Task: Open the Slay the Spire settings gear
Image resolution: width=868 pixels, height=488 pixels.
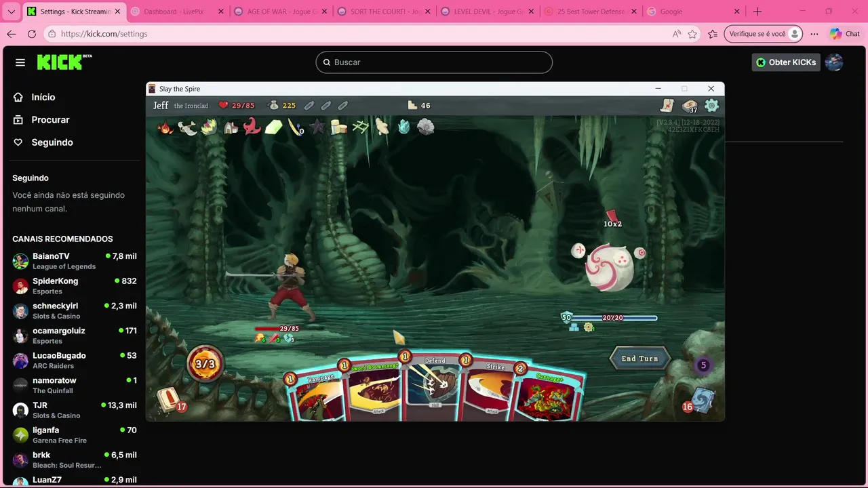Action: (x=711, y=105)
